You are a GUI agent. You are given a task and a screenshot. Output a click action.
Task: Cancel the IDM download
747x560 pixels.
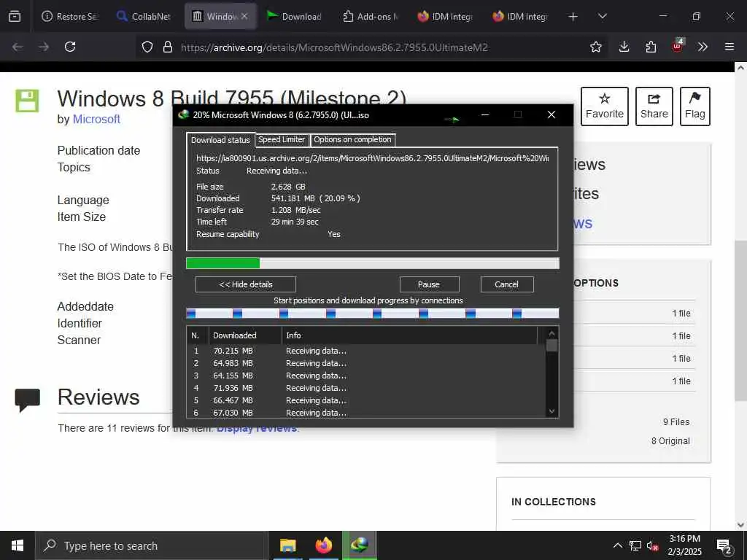507,284
